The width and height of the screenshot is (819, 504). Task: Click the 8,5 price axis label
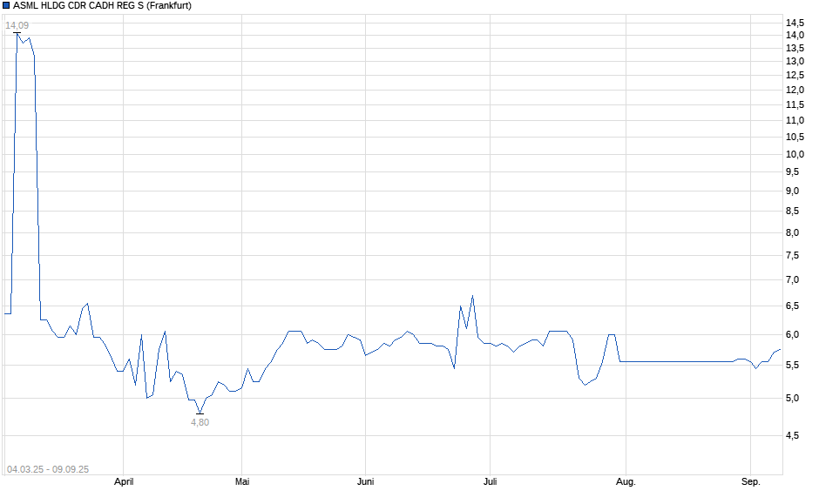click(x=792, y=212)
